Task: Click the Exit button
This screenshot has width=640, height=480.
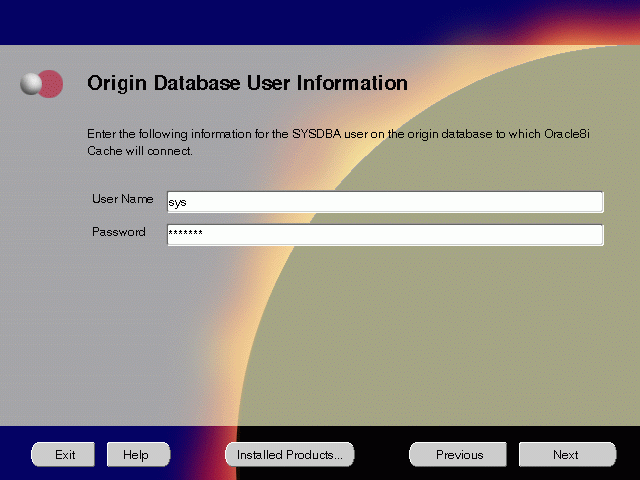Action: point(63,454)
